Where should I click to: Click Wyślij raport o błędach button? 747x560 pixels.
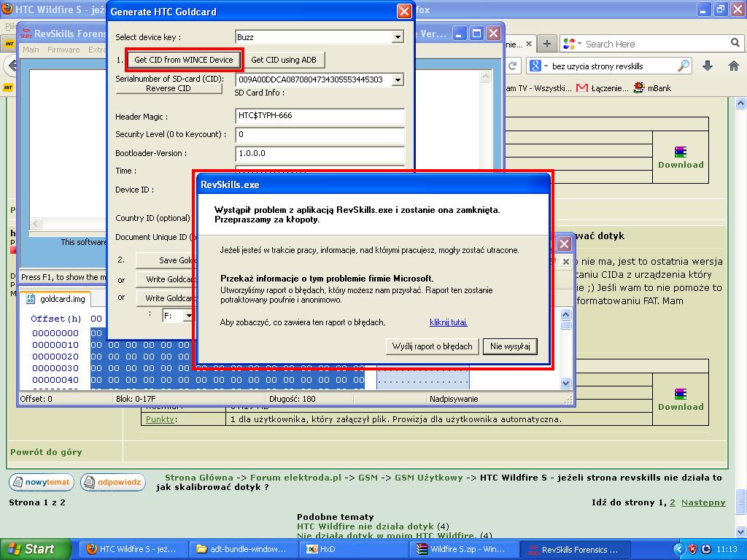432,346
